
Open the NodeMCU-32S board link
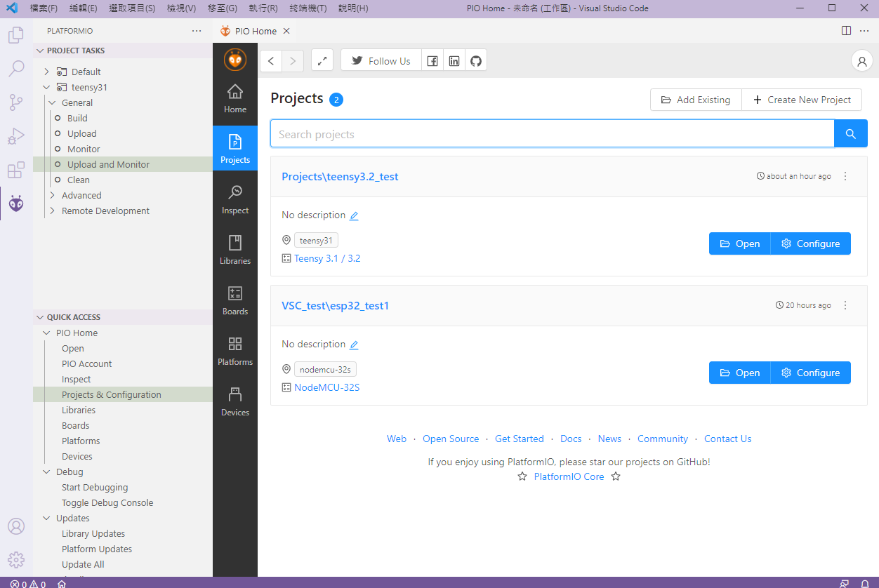326,387
